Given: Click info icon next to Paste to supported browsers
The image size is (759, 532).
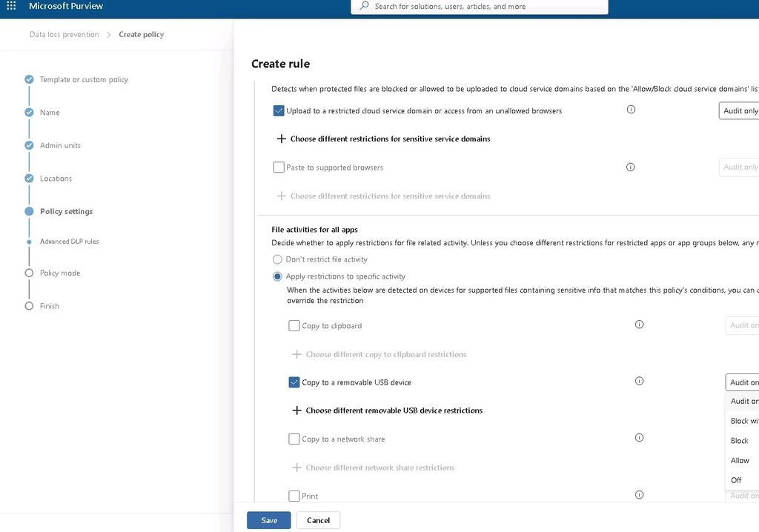Looking at the screenshot, I should pyautogui.click(x=630, y=167).
